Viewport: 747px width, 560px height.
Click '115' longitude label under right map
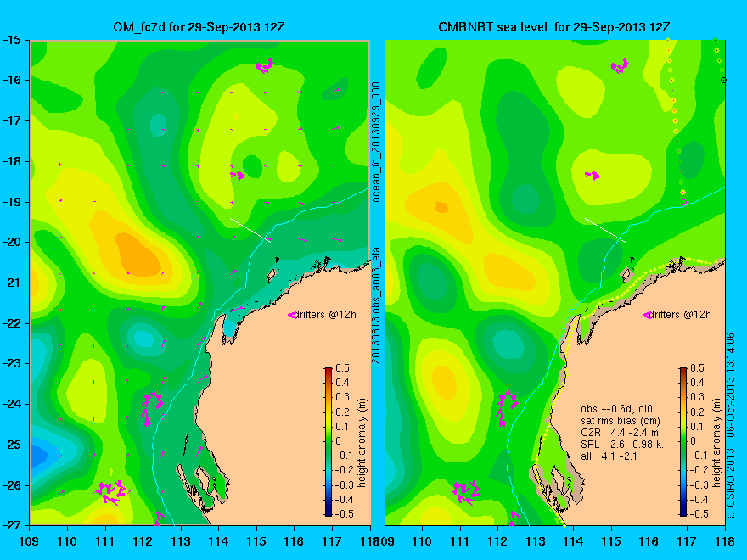pos(611,541)
